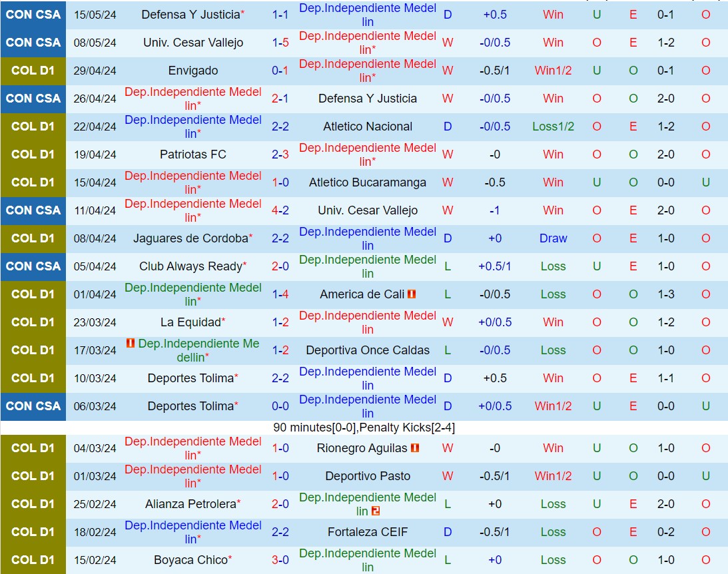Image resolution: width=728 pixels, height=574 pixels.
Task: Click the COL D1 badge in the Boyaca Chico row
Action: [x=33, y=560]
